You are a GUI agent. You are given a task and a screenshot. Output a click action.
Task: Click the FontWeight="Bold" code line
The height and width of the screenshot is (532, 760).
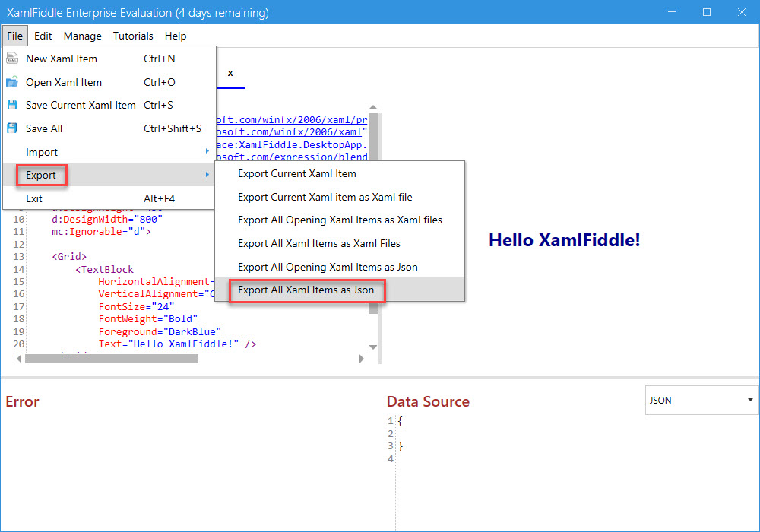click(x=148, y=318)
